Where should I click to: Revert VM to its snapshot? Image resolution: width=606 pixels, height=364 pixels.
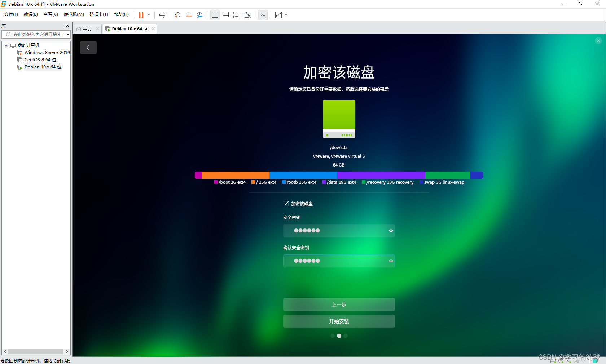(189, 15)
